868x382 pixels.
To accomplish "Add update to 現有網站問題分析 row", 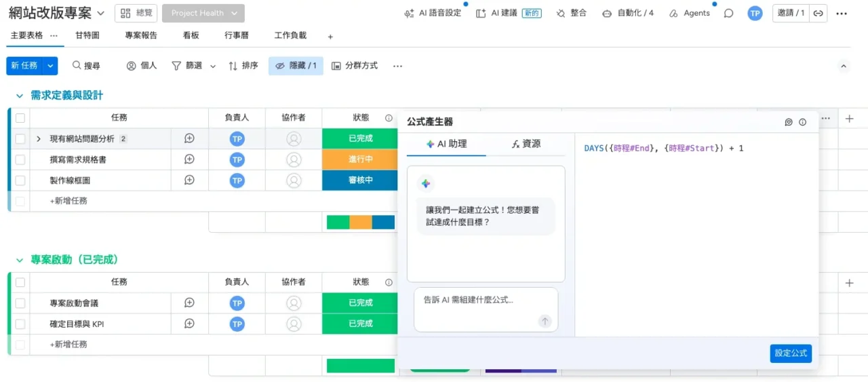I will click(x=190, y=138).
